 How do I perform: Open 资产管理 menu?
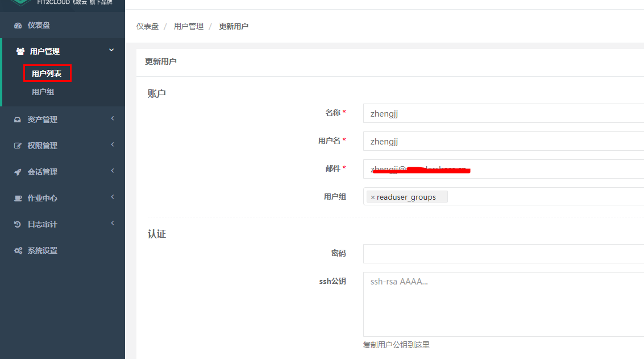[42, 119]
